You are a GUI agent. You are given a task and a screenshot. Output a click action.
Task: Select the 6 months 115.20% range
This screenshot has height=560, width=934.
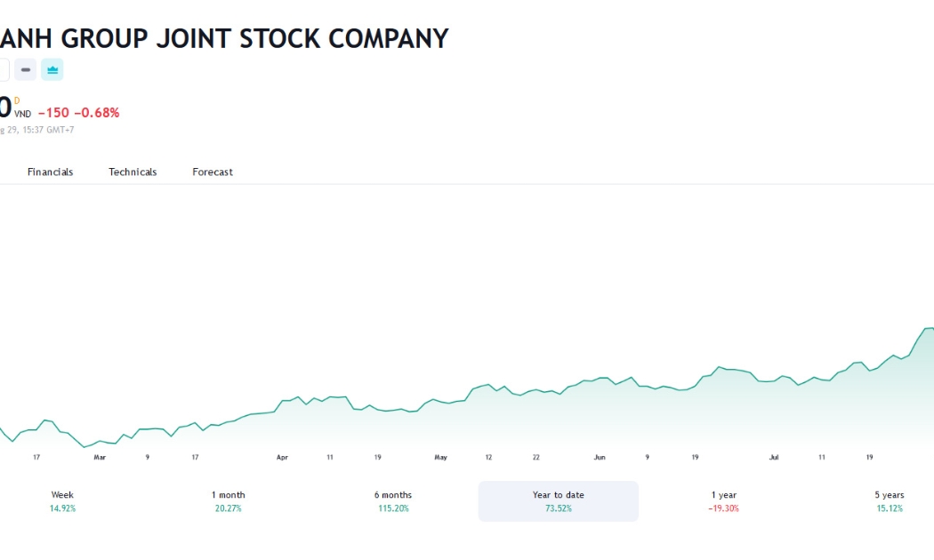click(393, 501)
